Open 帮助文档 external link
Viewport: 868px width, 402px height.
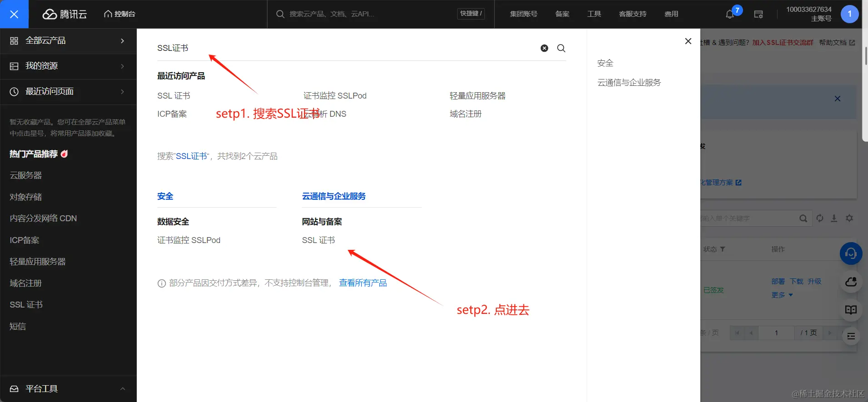[837, 43]
